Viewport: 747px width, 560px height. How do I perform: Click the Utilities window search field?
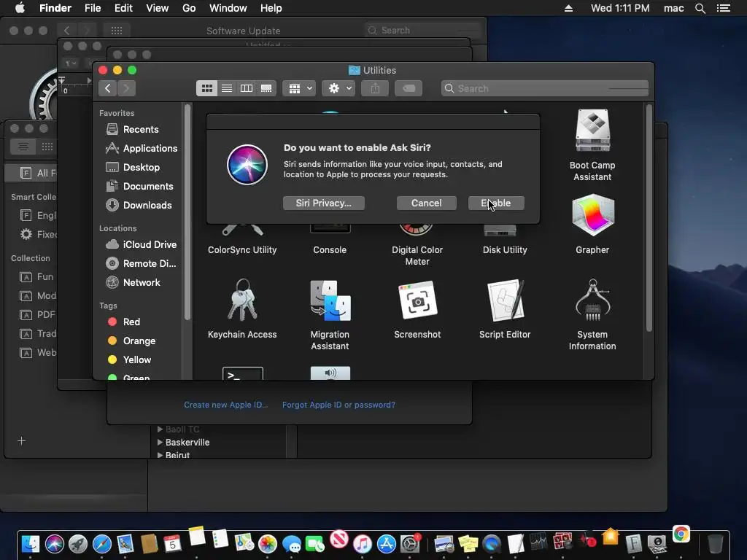click(x=545, y=88)
